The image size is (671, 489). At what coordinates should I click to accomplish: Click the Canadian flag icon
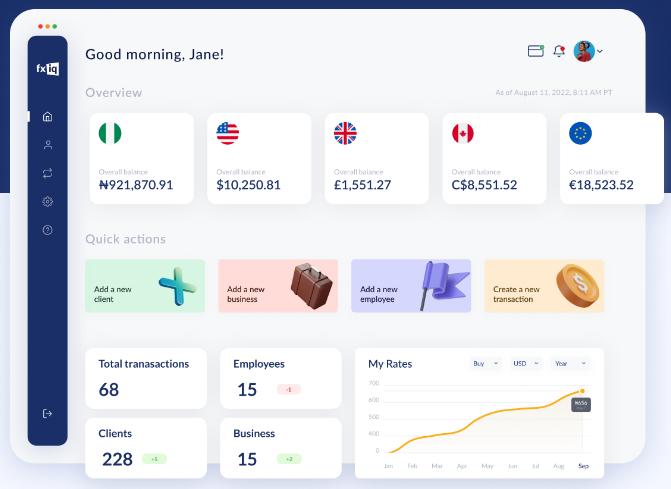click(x=463, y=133)
